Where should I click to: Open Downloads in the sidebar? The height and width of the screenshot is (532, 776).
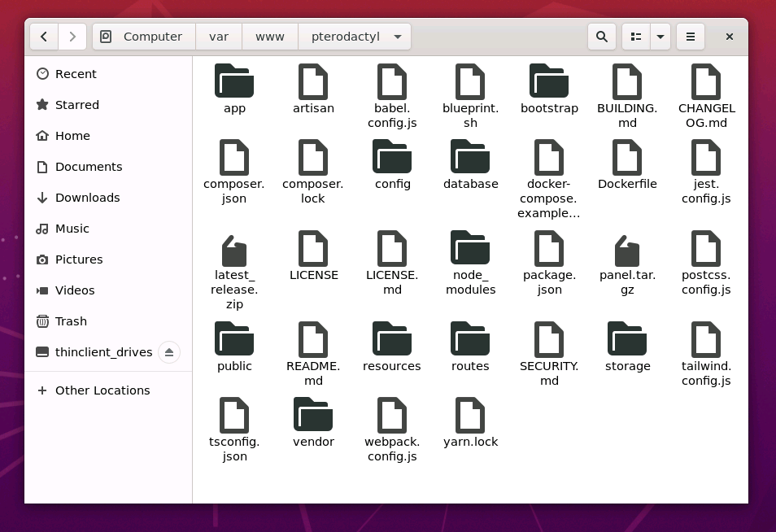point(108,198)
